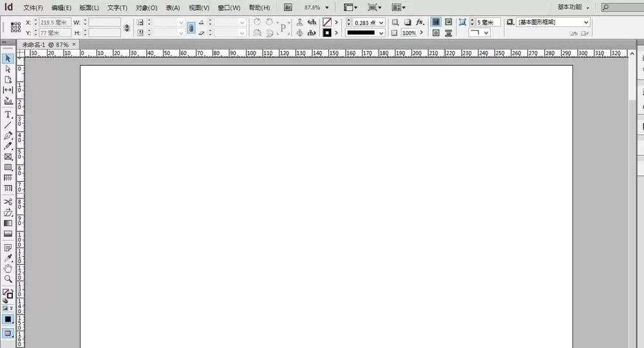Click the stroke color swatch in control bar
Screen dimensions: 644x348
click(327, 33)
